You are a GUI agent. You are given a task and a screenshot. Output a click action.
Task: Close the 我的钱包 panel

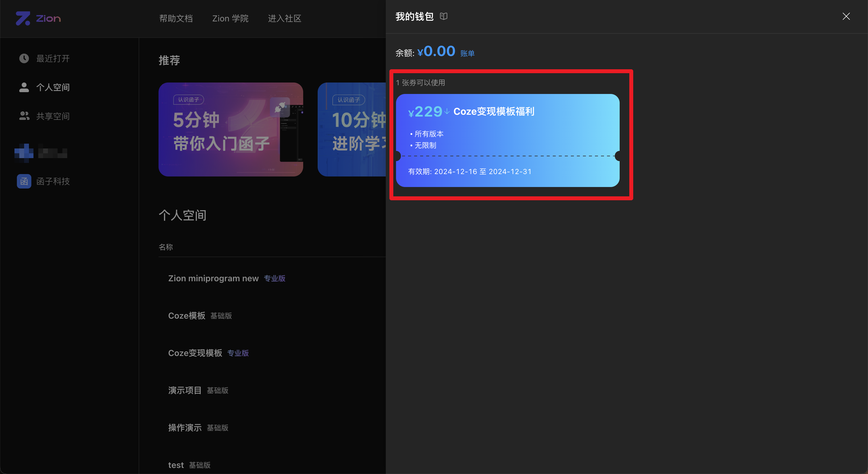pos(846,16)
